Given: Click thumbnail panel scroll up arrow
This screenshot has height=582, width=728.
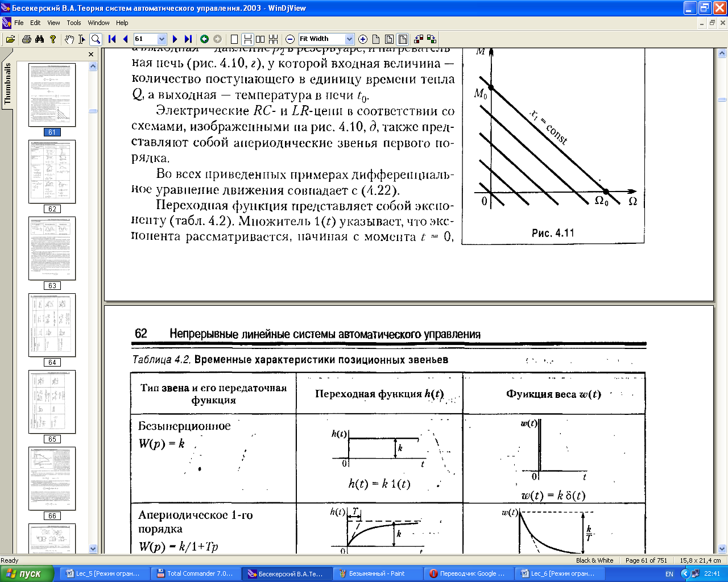Looking at the screenshot, I should (93, 66).
